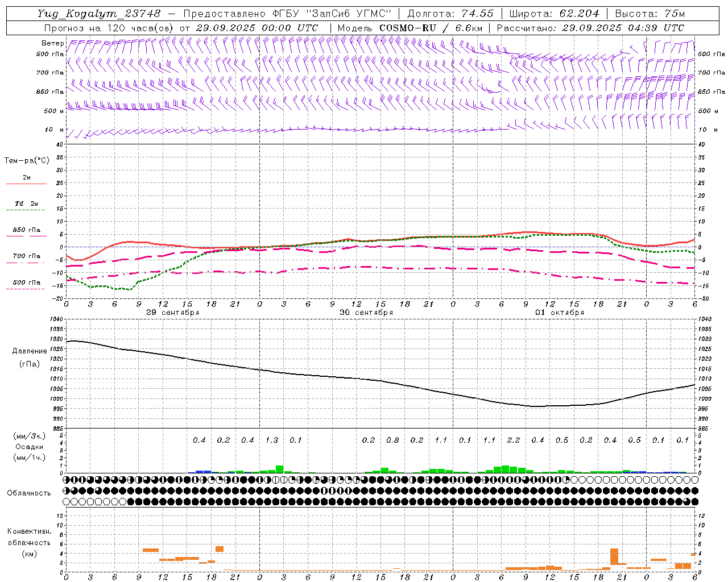728x582 pixels.
Task: Click the Осадки precipitation panel label
Action: click(x=30, y=447)
